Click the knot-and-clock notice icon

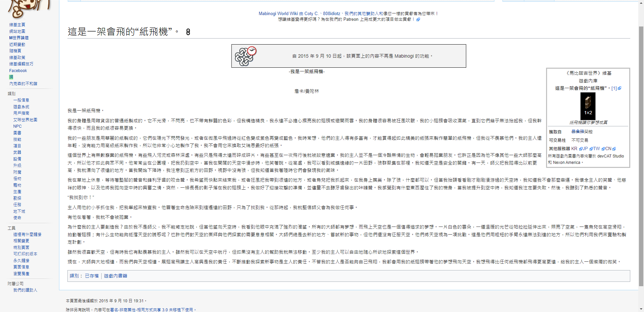pyautogui.click(x=246, y=56)
